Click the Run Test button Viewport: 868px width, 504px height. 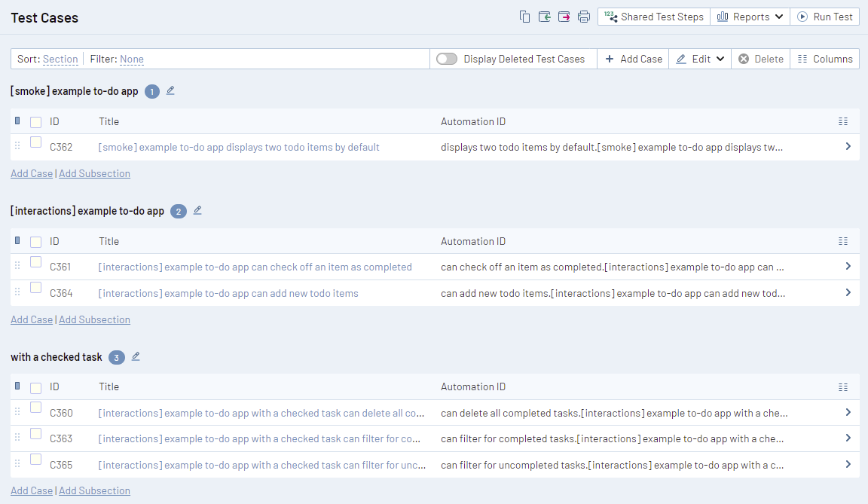825,17
